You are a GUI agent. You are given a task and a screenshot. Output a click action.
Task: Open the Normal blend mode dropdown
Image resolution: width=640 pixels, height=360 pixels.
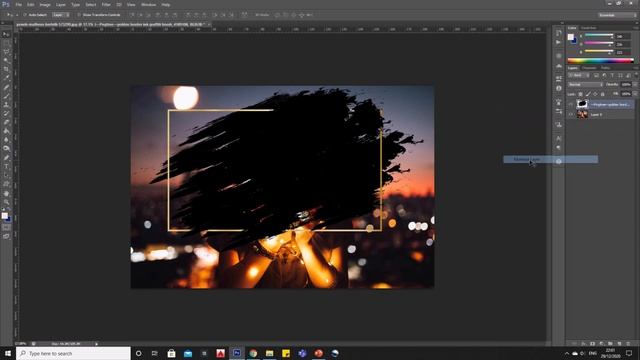(585, 84)
